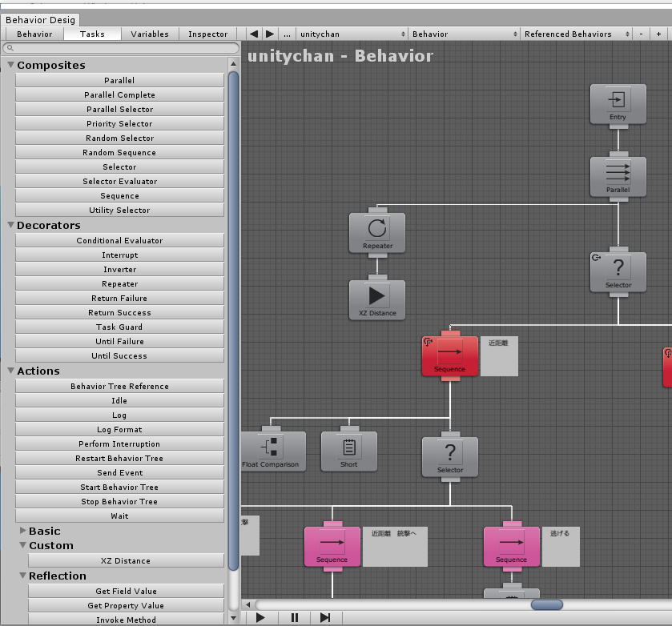Image resolution: width=672 pixels, height=626 pixels.
Task: Select the Selector node under Parallel
Action: point(618,272)
